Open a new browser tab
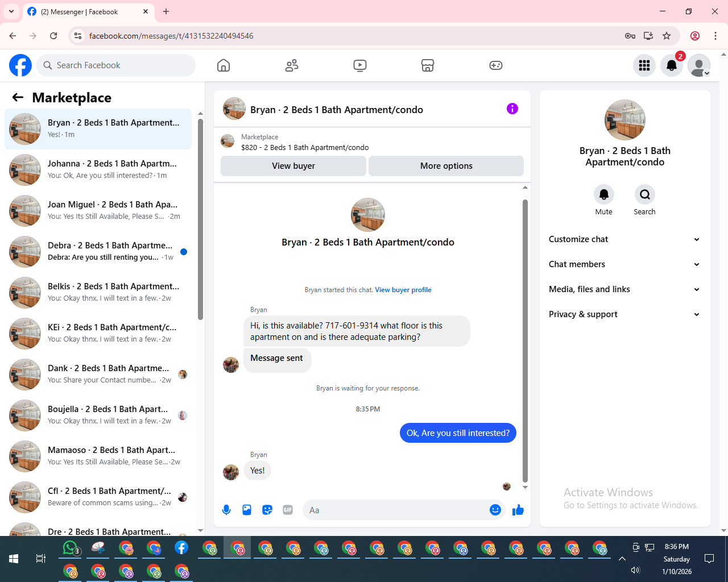728x582 pixels. pyautogui.click(x=166, y=11)
